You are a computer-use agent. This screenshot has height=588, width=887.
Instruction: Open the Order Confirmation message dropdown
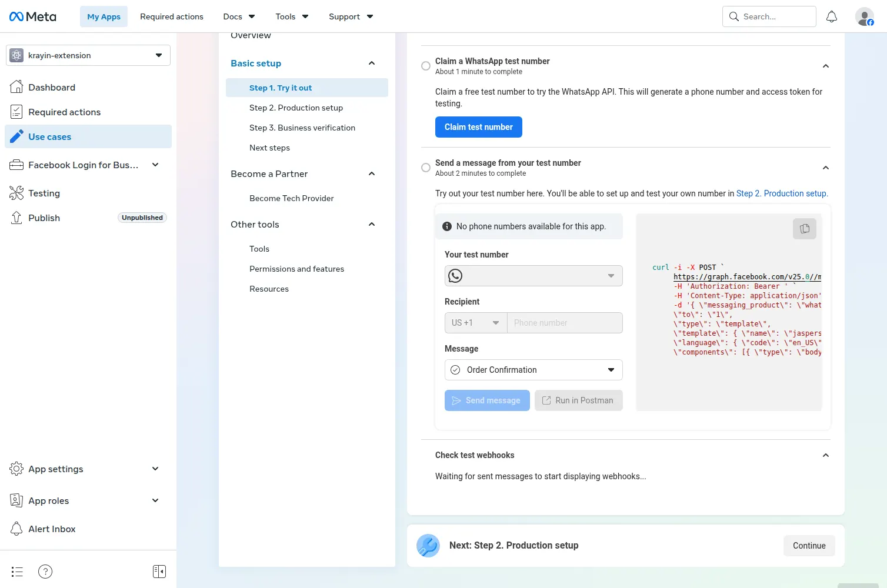(x=533, y=370)
